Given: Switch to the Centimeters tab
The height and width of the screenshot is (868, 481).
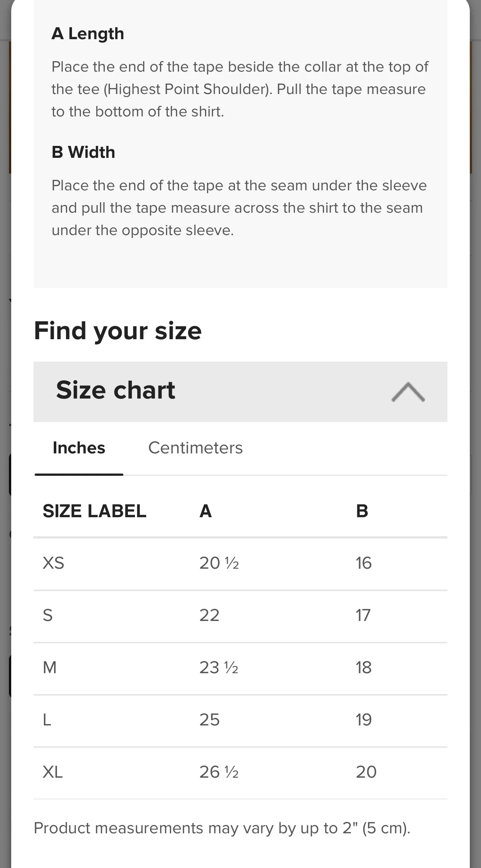Looking at the screenshot, I should 195,448.
